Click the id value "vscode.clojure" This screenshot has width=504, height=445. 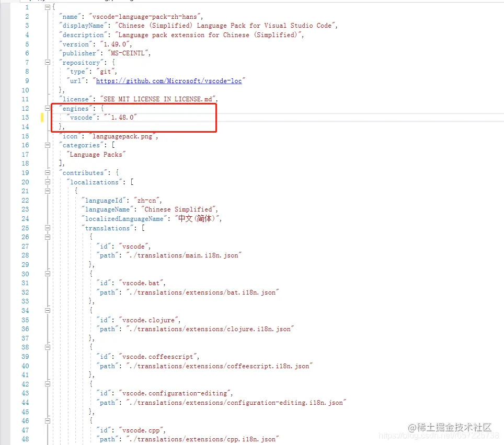(148, 320)
